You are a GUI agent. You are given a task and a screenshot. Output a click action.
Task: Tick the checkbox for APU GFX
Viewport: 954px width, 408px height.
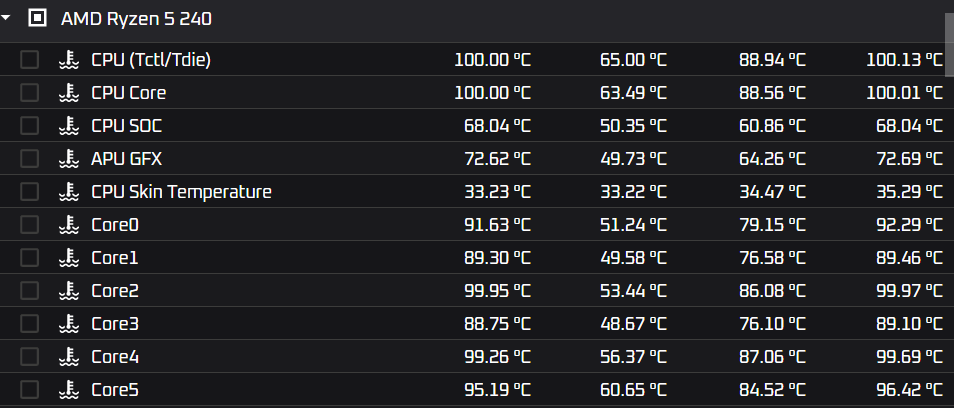coord(29,159)
